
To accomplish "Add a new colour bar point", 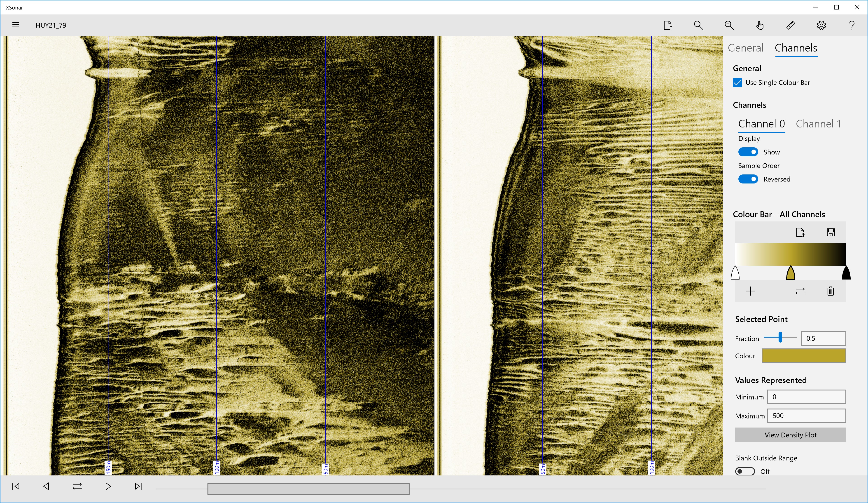I will [750, 291].
